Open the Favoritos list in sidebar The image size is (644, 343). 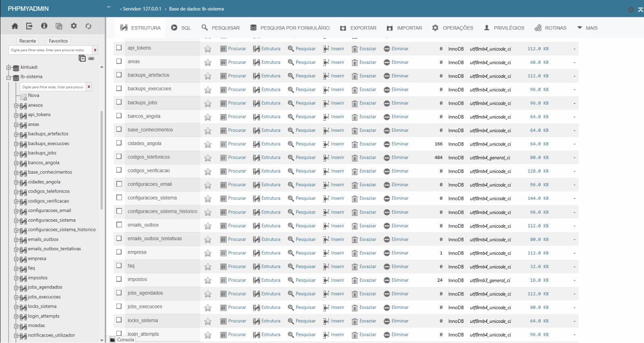tap(58, 41)
